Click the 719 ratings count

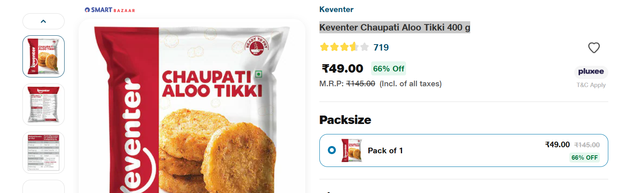381,47
